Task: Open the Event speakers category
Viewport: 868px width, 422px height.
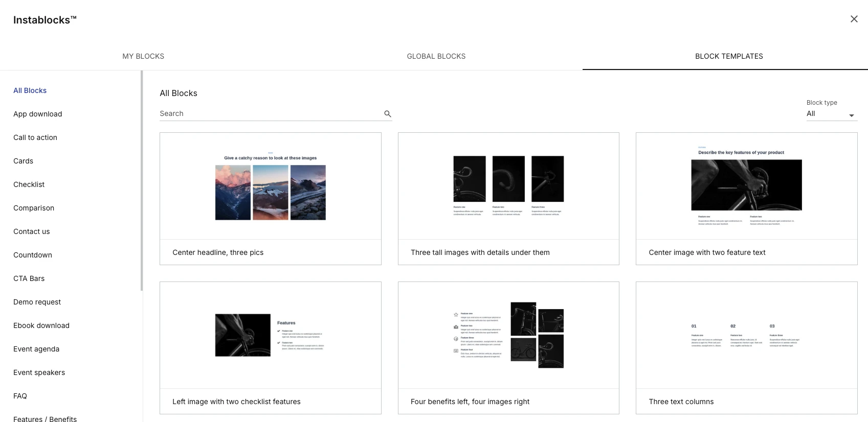Action: point(39,372)
